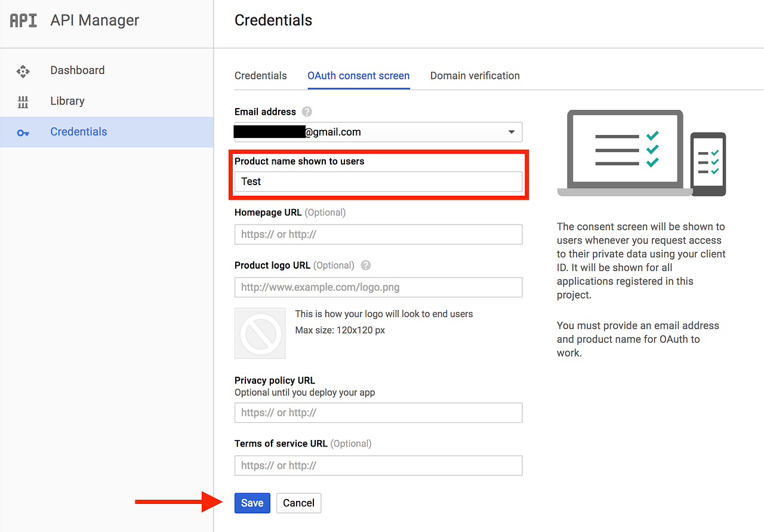Open the help tooltip beside Product logo URL

tap(365, 265)
